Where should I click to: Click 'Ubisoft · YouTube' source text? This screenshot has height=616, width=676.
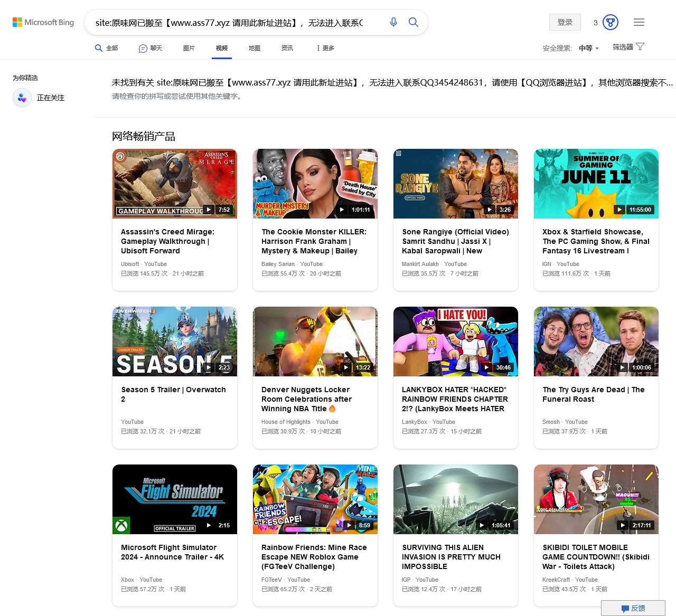144,264
